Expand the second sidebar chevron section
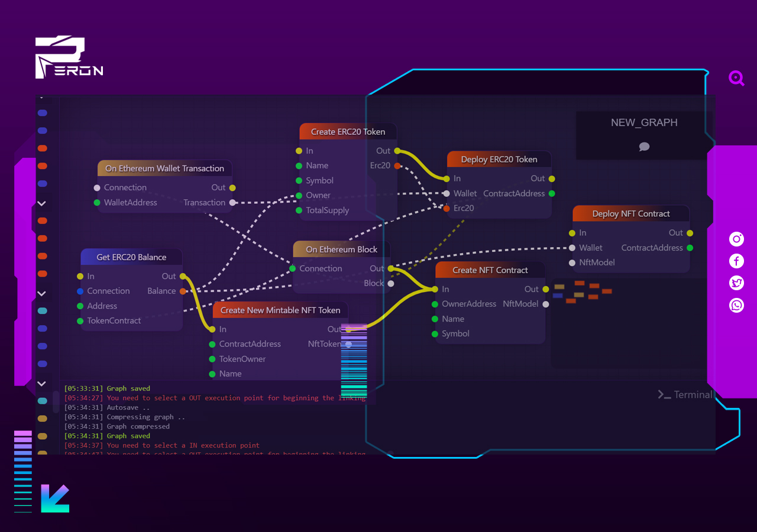Viewport: 757px width, 532px height. pyautogui.click(x=42, y=294)
